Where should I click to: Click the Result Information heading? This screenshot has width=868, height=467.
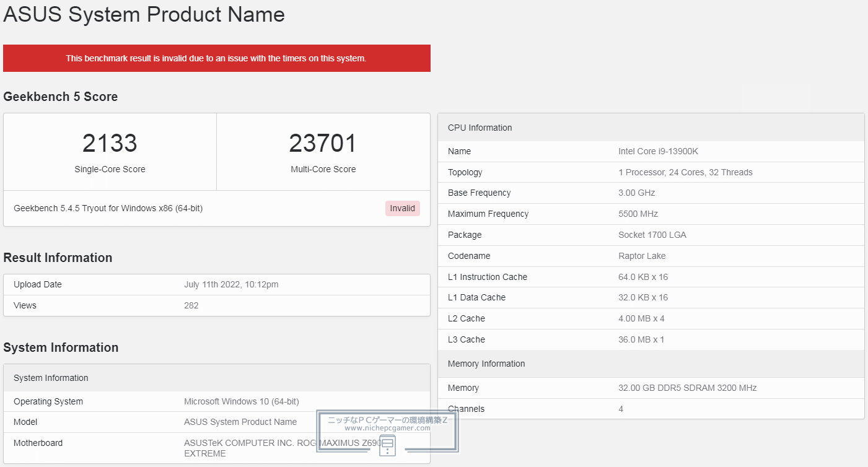(x=58, y=258)
